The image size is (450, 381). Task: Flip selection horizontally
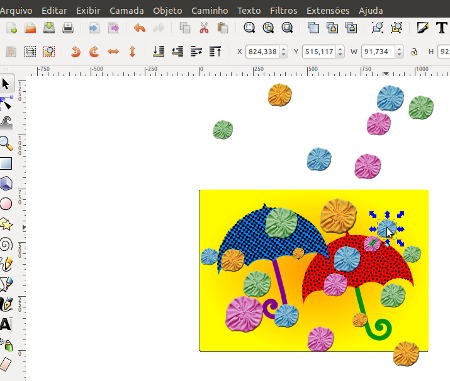pyautogui.click(x=113, y=52)
